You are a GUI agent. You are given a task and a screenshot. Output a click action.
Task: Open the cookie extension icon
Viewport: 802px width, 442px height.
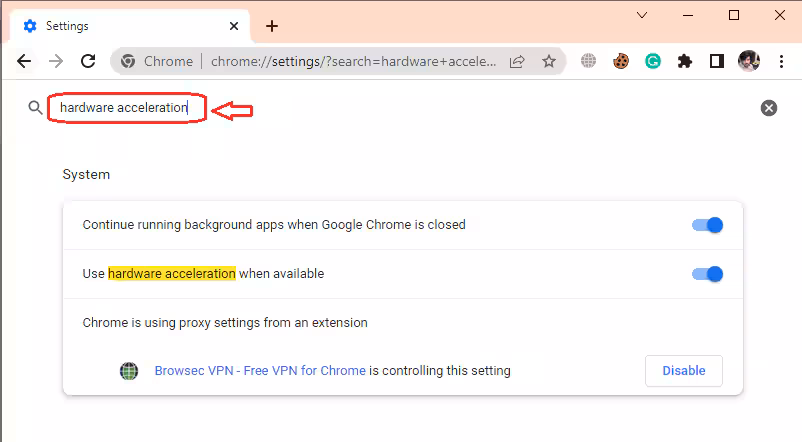click(x=620, y=61)
